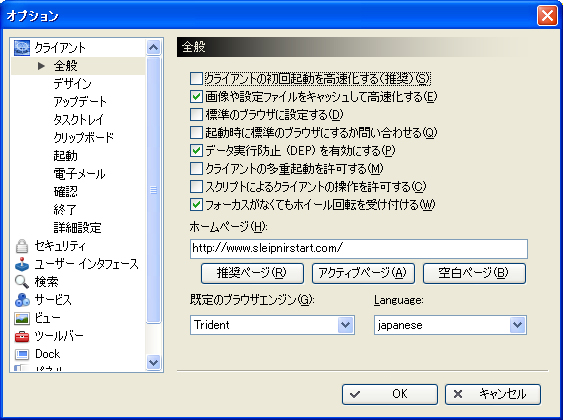Screen dimensions: 563x420
Task: Check 標準のブラウザに設定する option
Action: (x=196, y=115)
